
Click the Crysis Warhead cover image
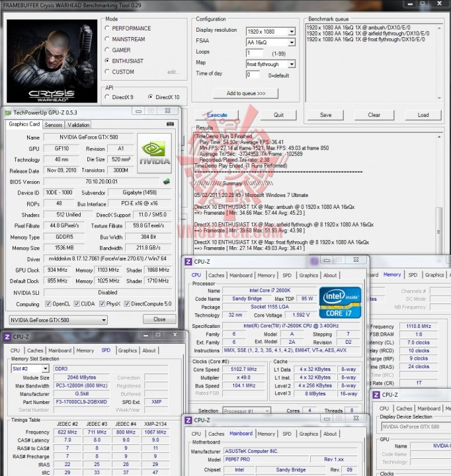click(x=52, y=61)
